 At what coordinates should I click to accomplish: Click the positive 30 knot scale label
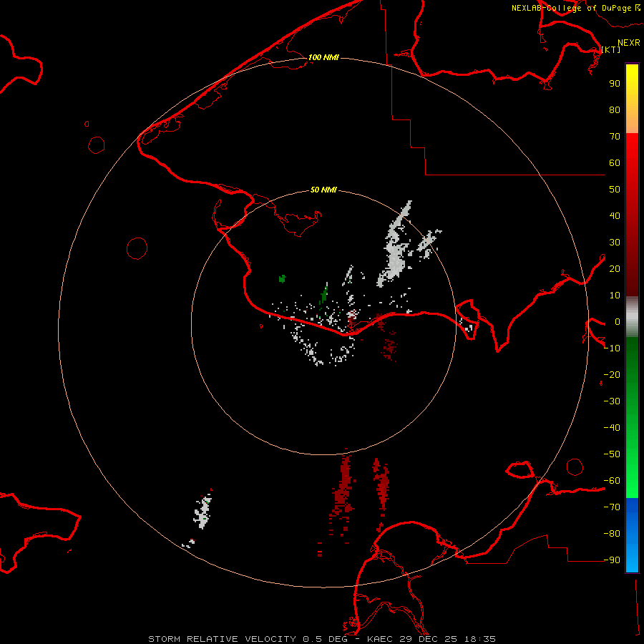coord(615,243)
